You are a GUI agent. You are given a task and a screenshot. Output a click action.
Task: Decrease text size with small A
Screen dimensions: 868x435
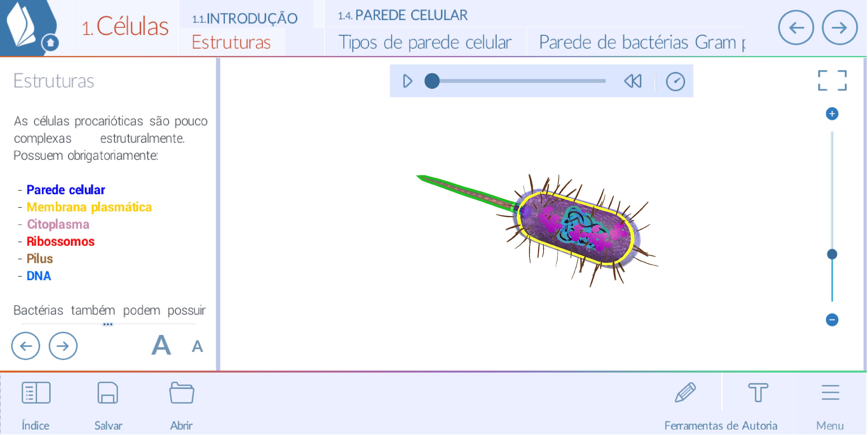tap(197, 347)
